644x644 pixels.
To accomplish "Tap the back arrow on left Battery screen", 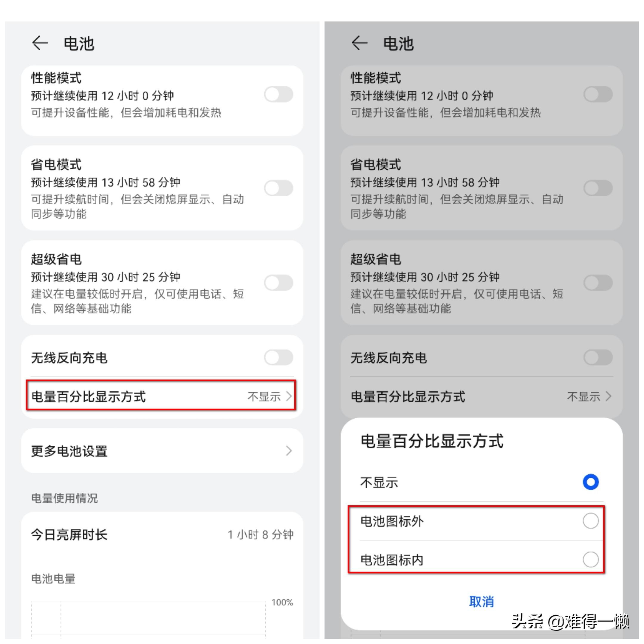I will point(40,43).
